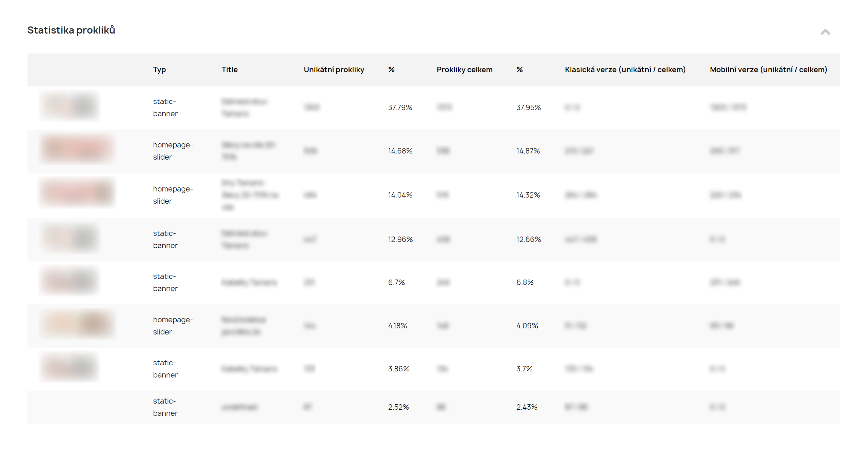868x449 pixels.
Task: Sort by Prokliky celkem column header
Action: [x=465, y=69]
